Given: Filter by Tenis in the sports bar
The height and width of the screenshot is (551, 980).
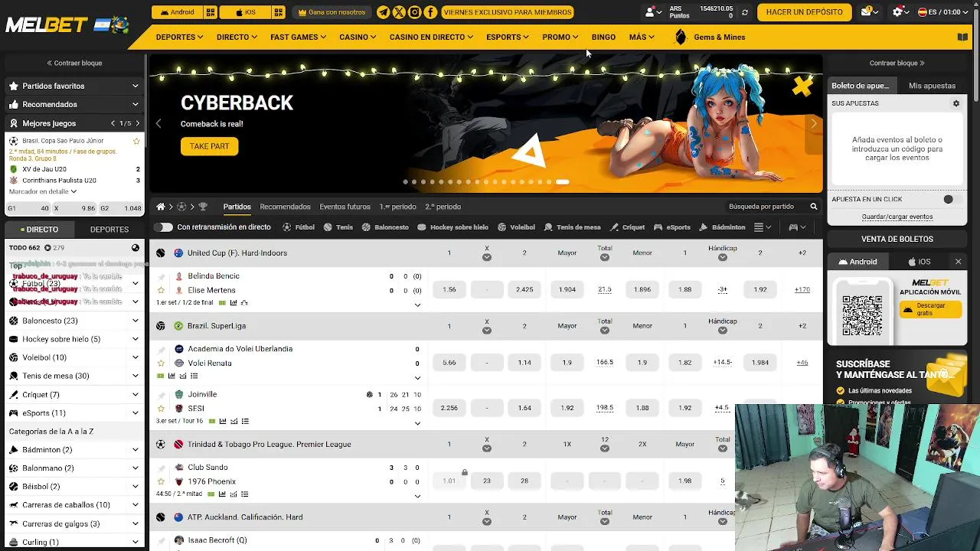Looking at the screenshot, I should [338, 227].
